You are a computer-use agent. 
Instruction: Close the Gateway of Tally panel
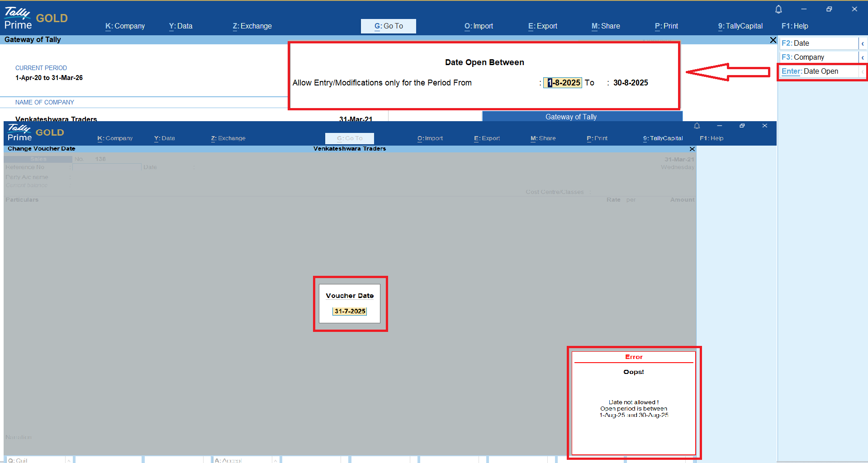(773, 40)
